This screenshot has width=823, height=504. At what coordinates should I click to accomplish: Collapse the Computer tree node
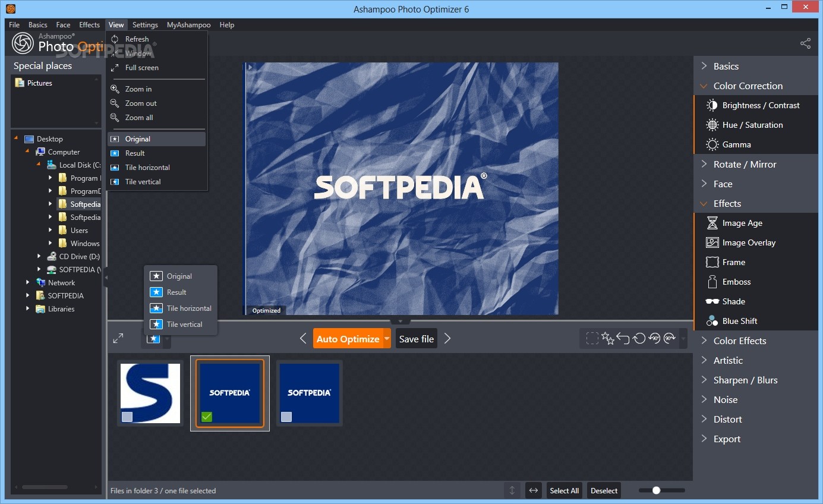[27, 152]
